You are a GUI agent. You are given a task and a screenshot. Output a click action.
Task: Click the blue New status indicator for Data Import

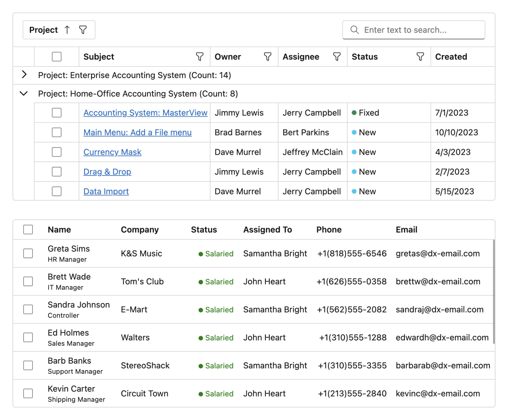tap(355, 191)
